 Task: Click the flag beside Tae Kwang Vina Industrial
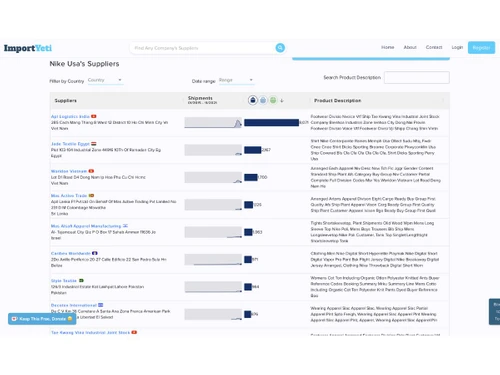pyautogui.click(x=134, y=332)
